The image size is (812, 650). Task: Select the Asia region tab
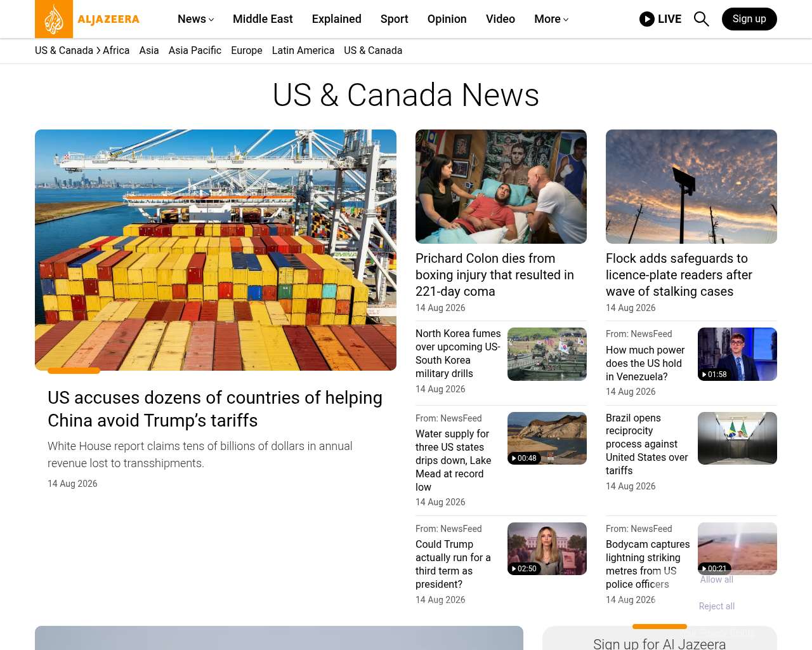[149, 50]
